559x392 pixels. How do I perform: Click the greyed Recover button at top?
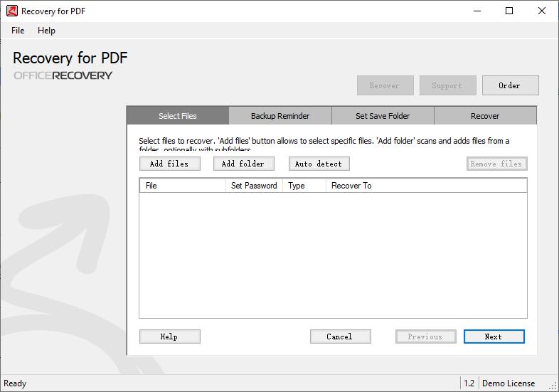(385, 85)
